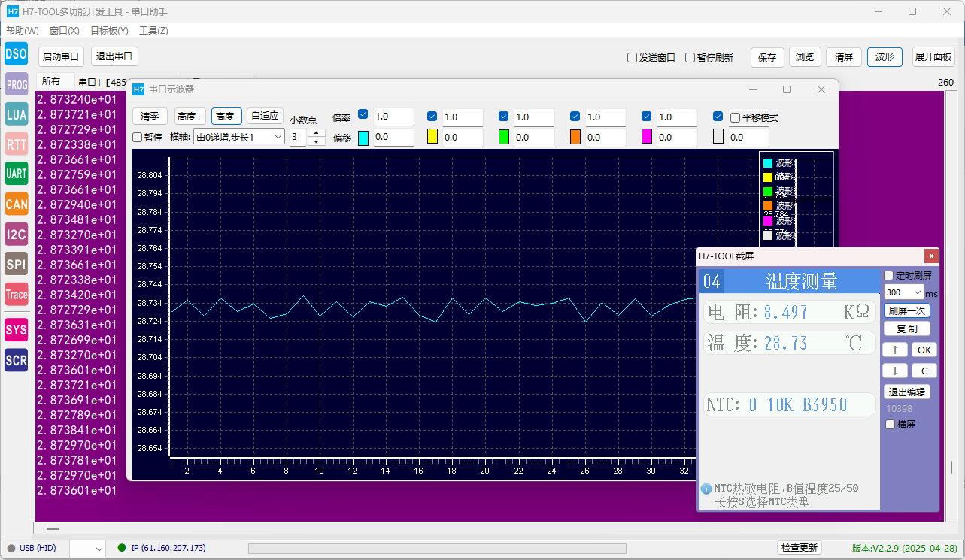This screenshot has height=560, width=965.
Task: Open the SCR screen capture module
Action: pos(16,359)
